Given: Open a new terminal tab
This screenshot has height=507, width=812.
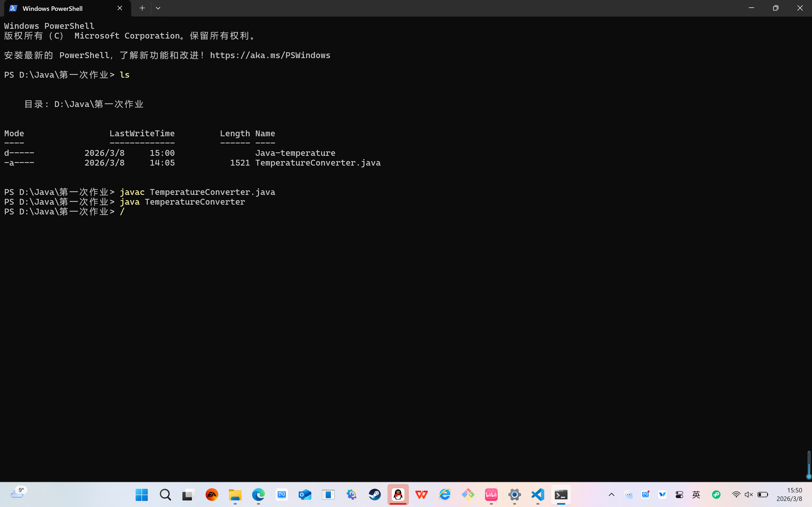Looking at the screenshot, I should (142, 8).
